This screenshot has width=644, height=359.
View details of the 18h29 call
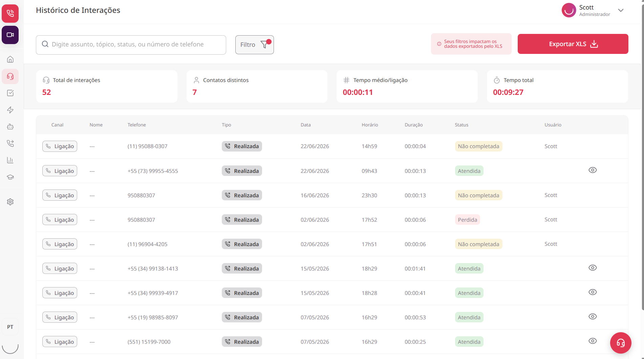tap(593, 268)
